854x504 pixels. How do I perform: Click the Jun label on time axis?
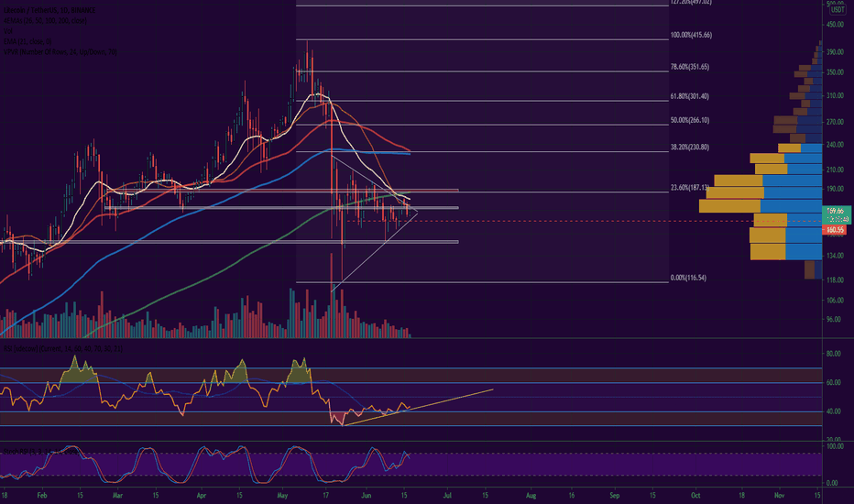pos(366,496)
